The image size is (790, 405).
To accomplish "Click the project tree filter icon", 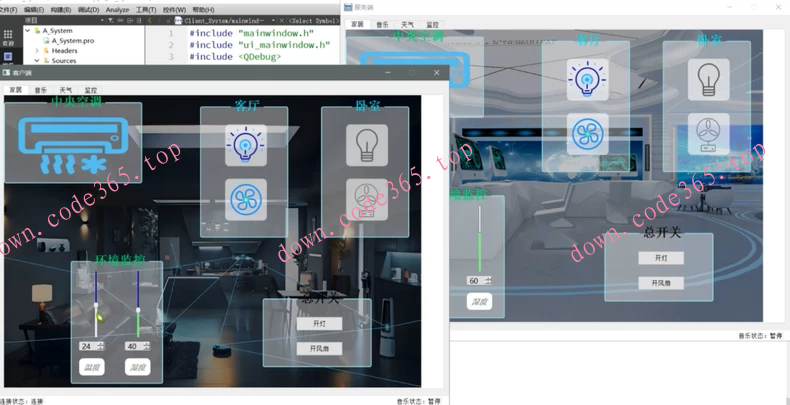I will pyautogui.click(x=111, y=20).
